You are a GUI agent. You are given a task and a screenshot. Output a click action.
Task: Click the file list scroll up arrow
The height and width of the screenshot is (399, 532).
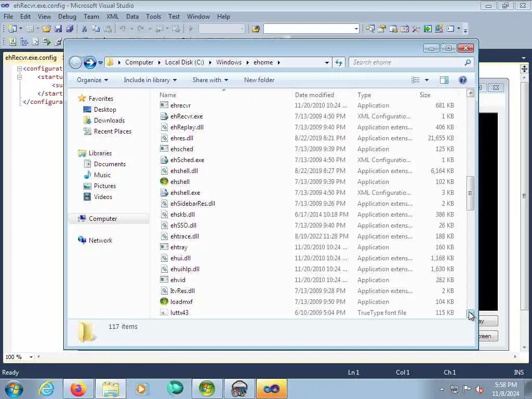coord(470,93)
